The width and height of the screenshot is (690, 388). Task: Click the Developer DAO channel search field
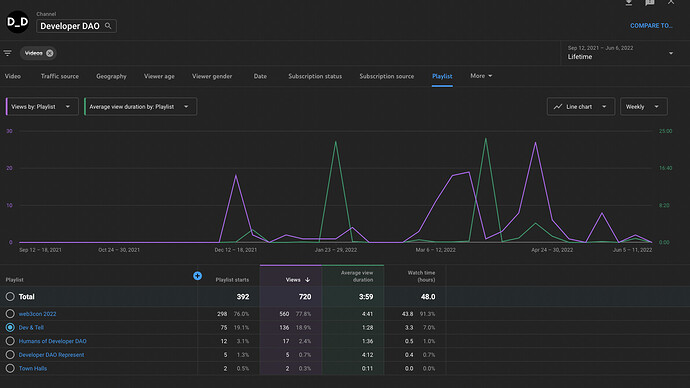[76, 26]
